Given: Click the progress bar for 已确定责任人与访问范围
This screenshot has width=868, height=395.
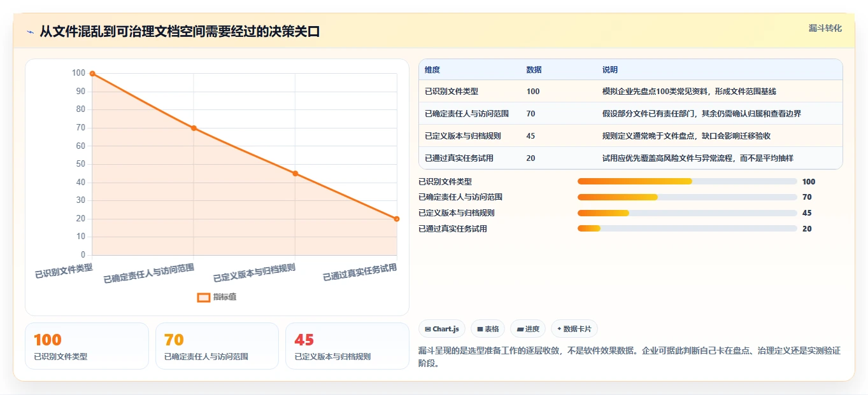Looking at the screenshot, I should click(x=687, y=197).
